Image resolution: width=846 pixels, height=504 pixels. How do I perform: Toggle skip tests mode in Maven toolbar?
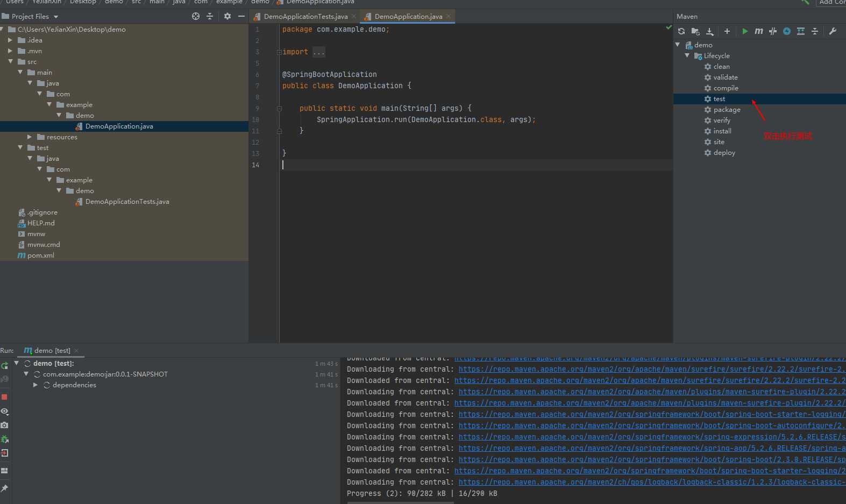click(x=787, y=31)
